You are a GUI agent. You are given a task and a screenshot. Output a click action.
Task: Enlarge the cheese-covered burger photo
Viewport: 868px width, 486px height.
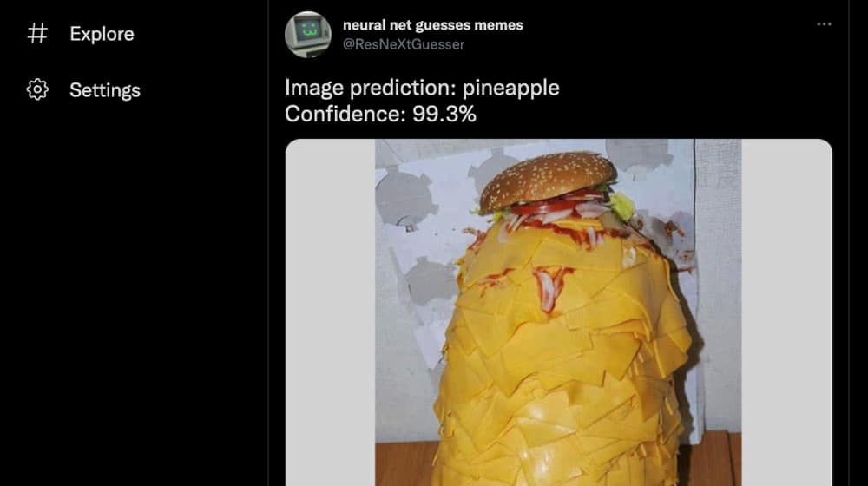coord(558,312)
